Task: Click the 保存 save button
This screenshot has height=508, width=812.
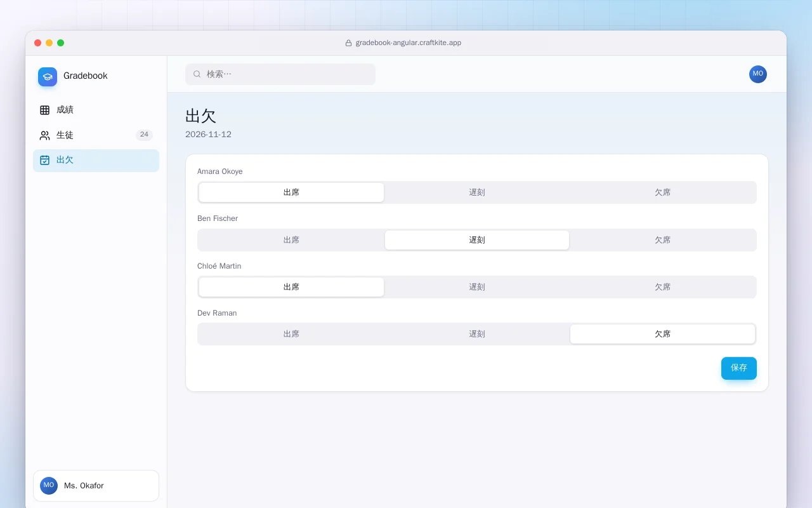Action: point(739,368)
